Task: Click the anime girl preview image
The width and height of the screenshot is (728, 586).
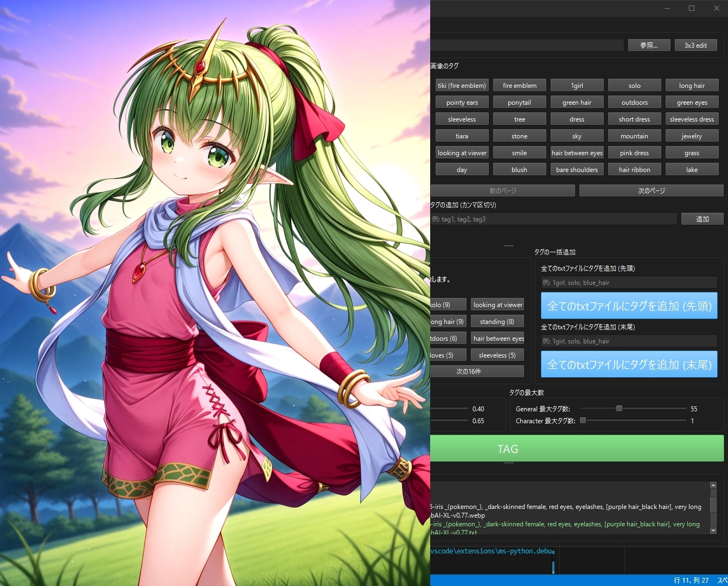Action: 215,293
